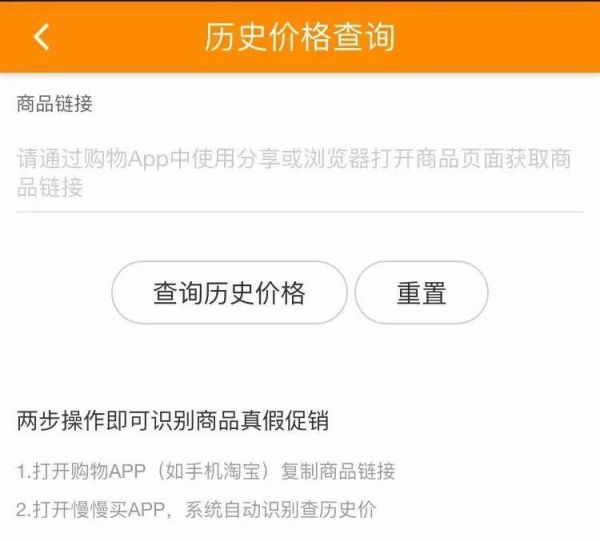This screenshot has height=541, width=600.
Task: Tap the 两步操作即可识别商品真假促销 heading
Action: tap(173, 421)
